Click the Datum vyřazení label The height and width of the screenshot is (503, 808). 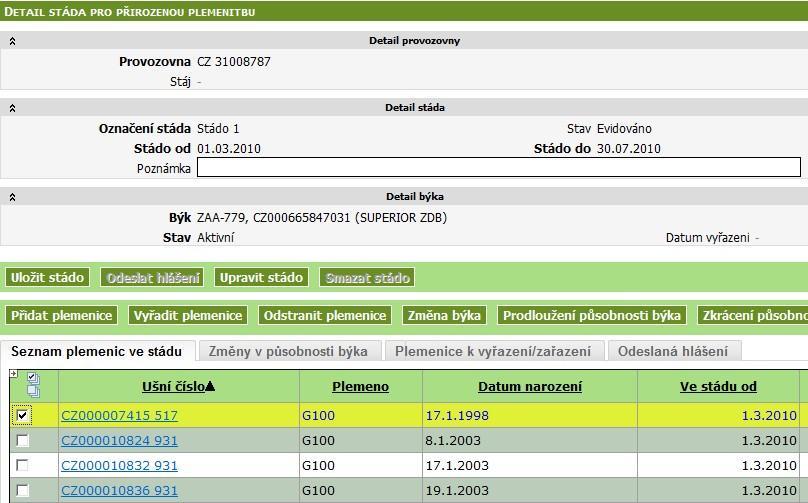708,238
